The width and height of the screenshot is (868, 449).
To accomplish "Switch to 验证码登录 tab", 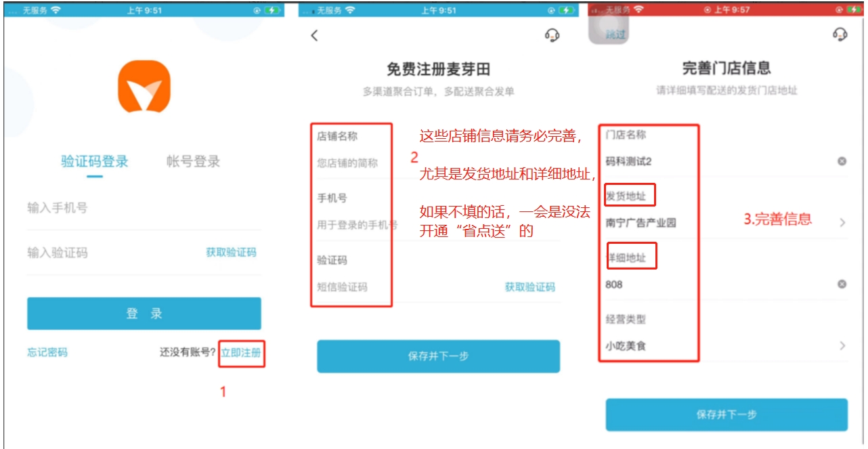I will pos(95,161).
